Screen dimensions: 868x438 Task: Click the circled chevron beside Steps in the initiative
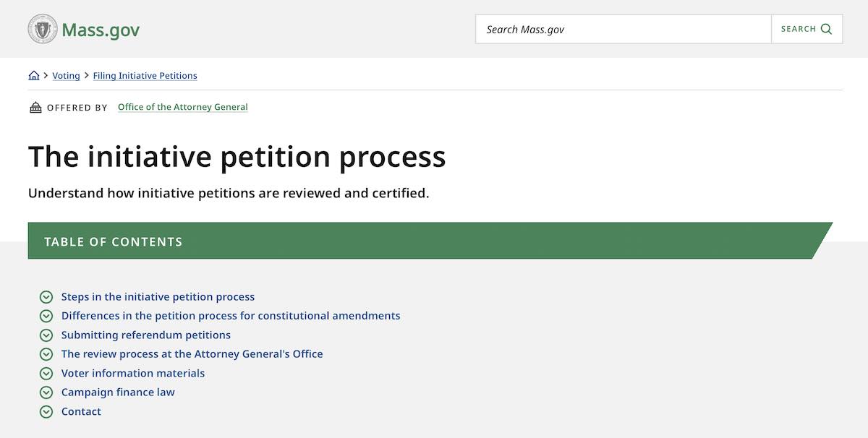pos(46,297)
